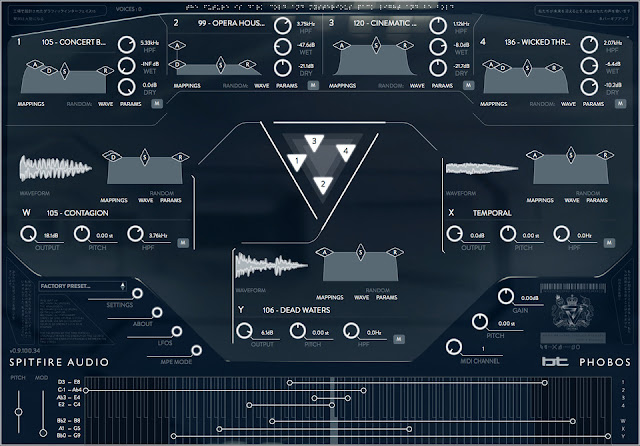The height and width of the screenshot is (446, 640).
Task: Select triangle puck 2 in the mixer
Action: click(x=323, y=185)
